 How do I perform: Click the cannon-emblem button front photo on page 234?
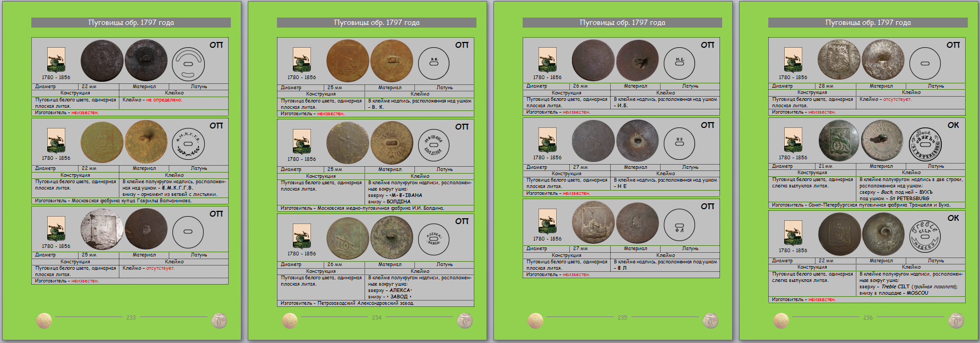[348, 238]
